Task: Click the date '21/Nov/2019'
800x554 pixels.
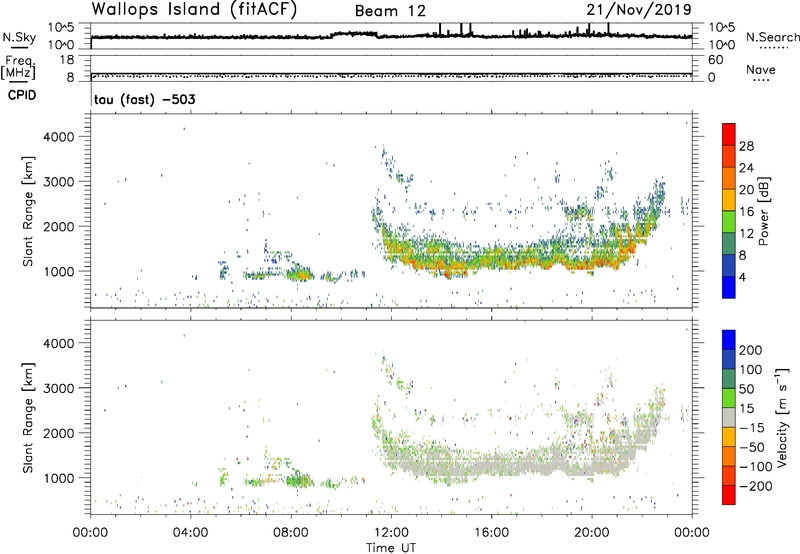Action: click(x=639, y=10)
